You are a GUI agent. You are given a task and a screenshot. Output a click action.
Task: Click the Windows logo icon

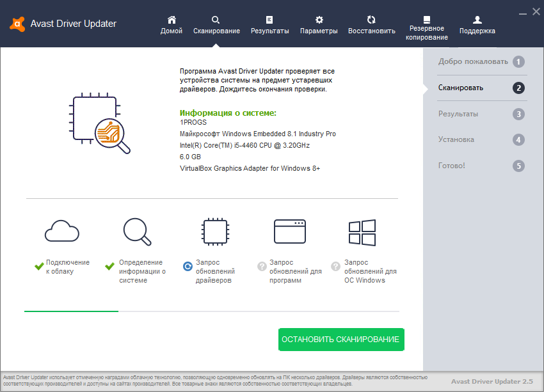click(x=362, y=233)
